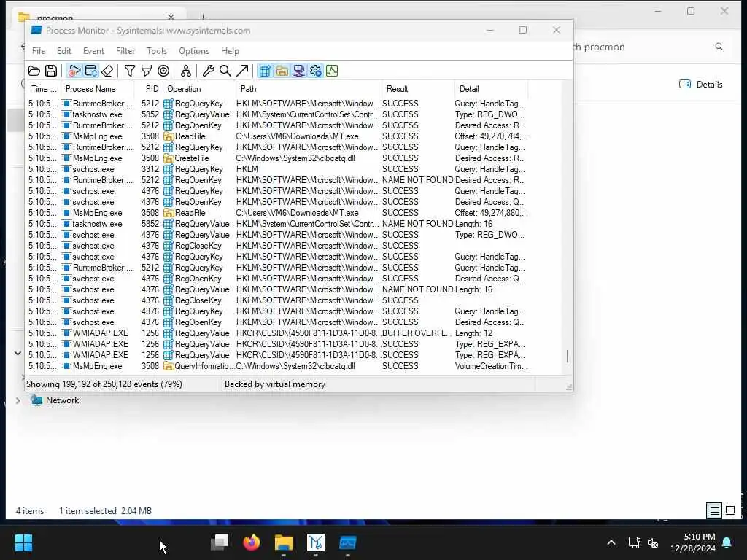Open the Edit menu
Viewport: 747px width, 560px height.
point(64,51)
